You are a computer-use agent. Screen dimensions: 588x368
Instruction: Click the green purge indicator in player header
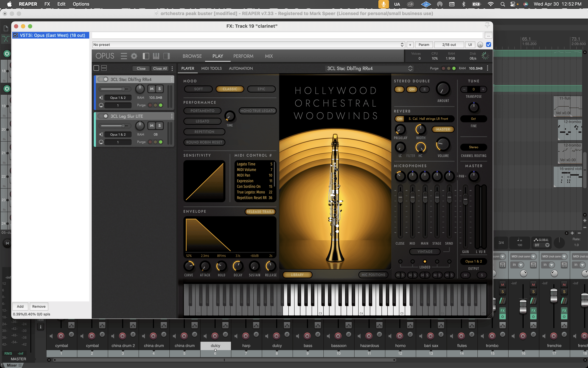point(454,68)
